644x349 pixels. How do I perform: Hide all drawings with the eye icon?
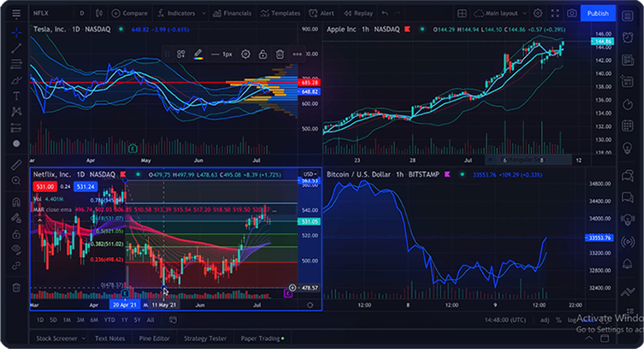point(16,249)
